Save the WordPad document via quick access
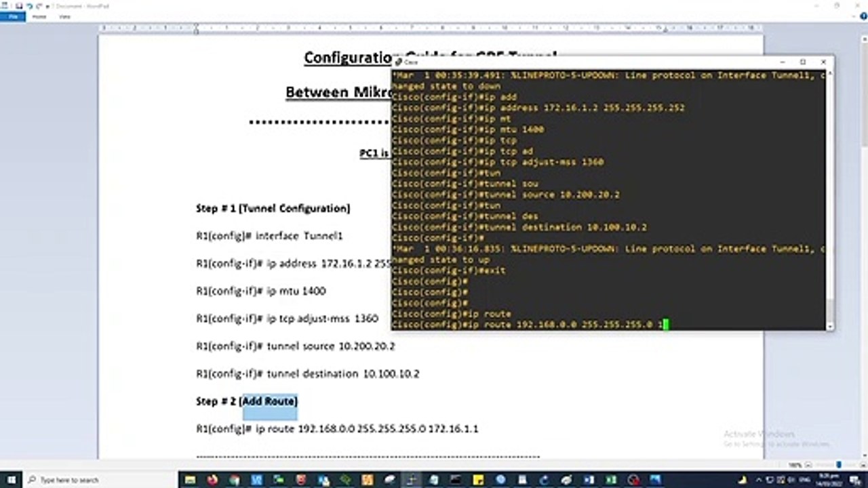Screen dimensions: 868x488 (19, 5)
